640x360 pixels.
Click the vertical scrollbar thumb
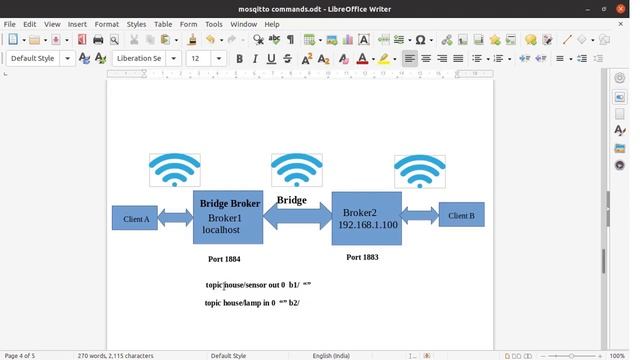(604, 260)
